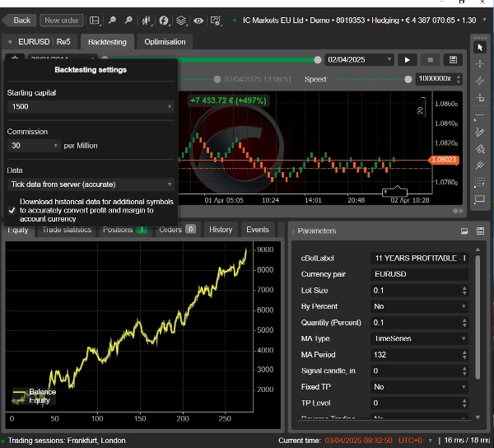The width and height of the screenshot is (494, 448).
Task: Click the load parameters icon
Action: tap(464, 231)
